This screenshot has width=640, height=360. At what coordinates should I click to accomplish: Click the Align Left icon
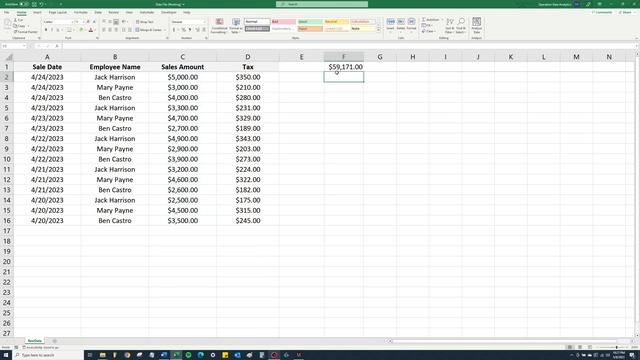(104, 30)
